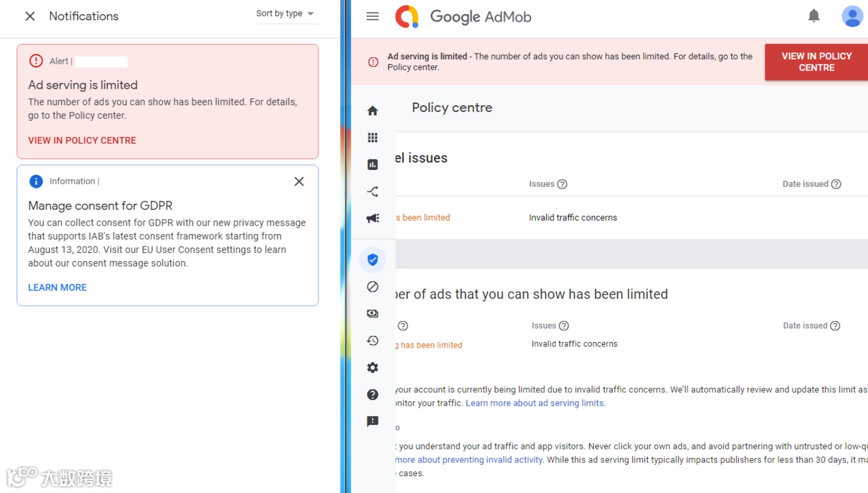Dismiss the Manage consent for GDPR notification
The image size is (868, 493).
tap(299, 181)
